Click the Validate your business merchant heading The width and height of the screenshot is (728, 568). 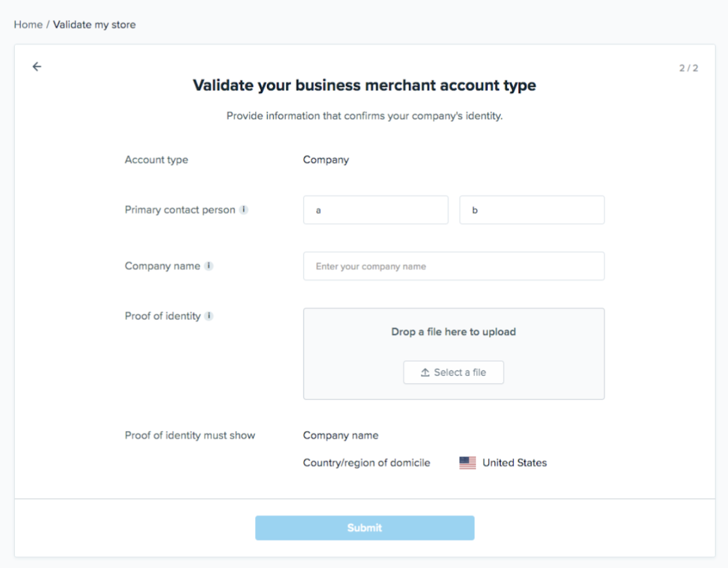click(364, 85)
